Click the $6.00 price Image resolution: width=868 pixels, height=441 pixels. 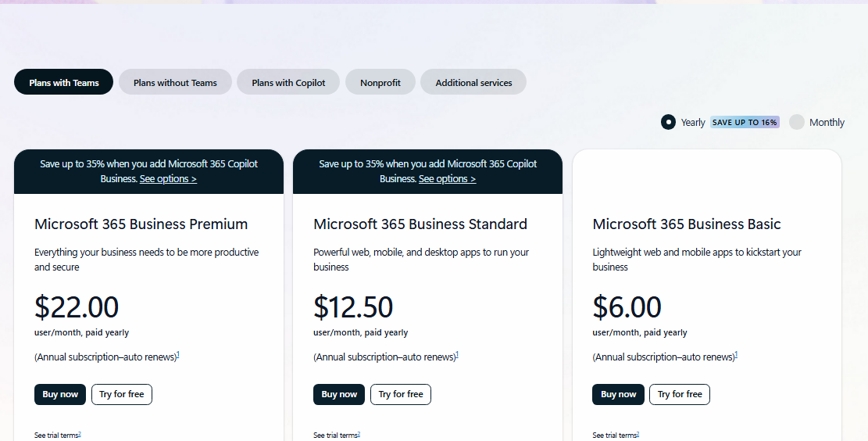627,307
